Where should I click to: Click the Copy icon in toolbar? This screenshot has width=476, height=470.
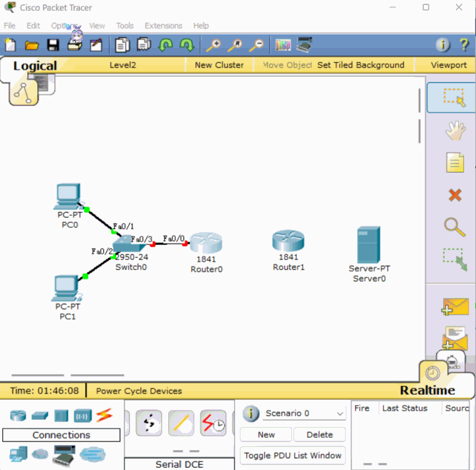[122, 45]
